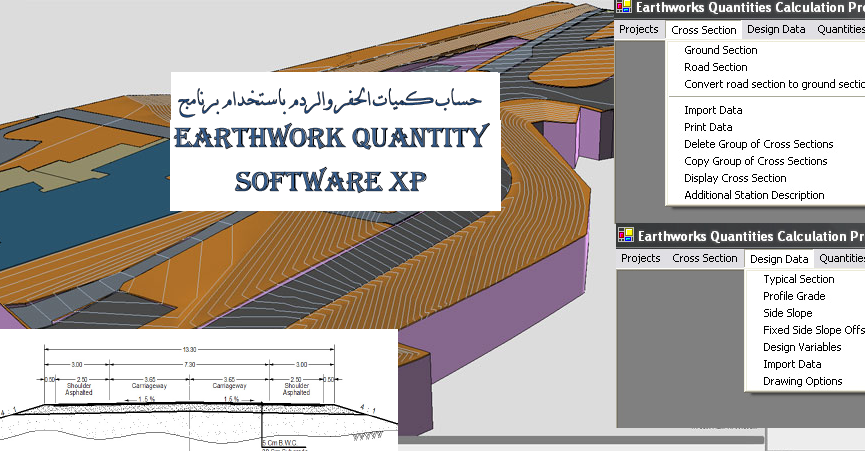Click the left Carriageway label

[x=149, y=386]
